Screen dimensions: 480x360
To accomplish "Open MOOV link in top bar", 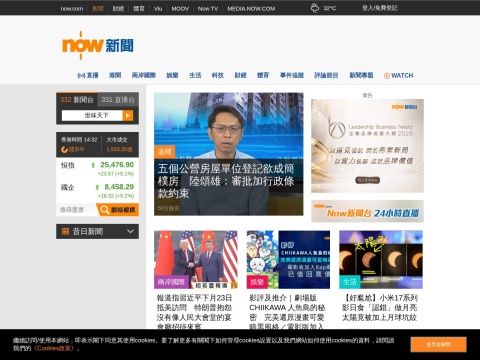I will [x=180, y=8].
